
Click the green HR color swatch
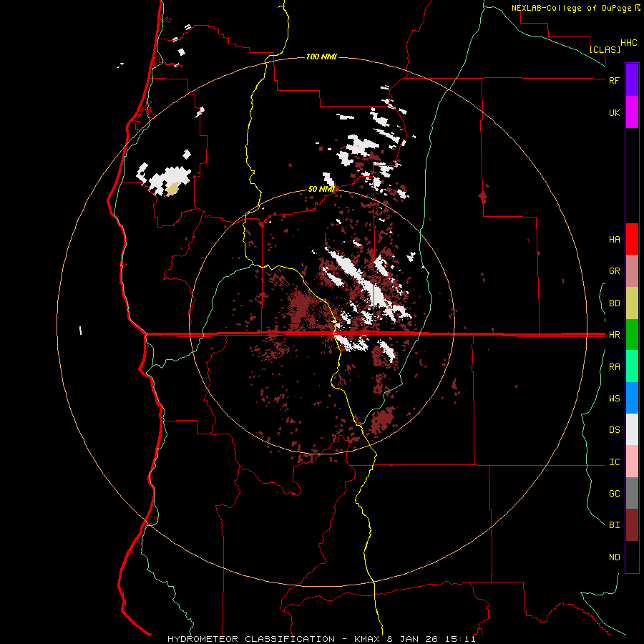632,335
